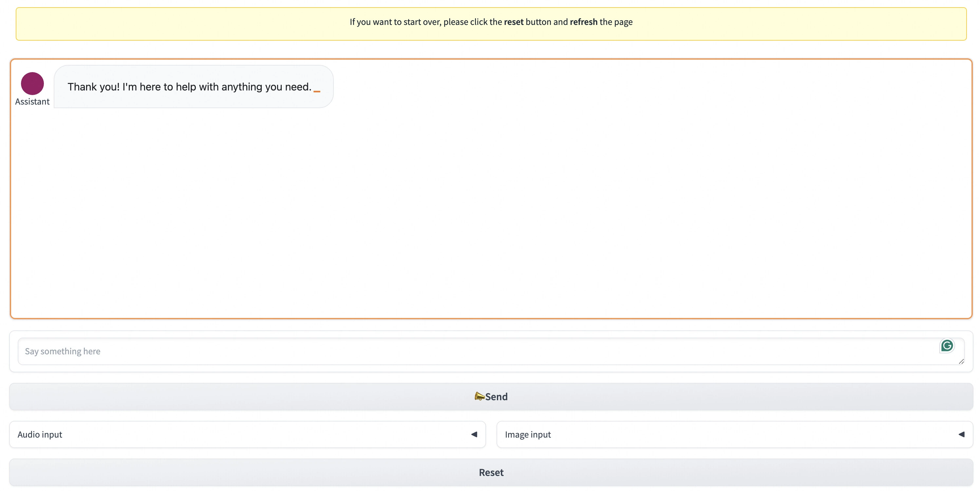
Task: Click the bold 'refresh' word in banner
Action: pos(584,22)
